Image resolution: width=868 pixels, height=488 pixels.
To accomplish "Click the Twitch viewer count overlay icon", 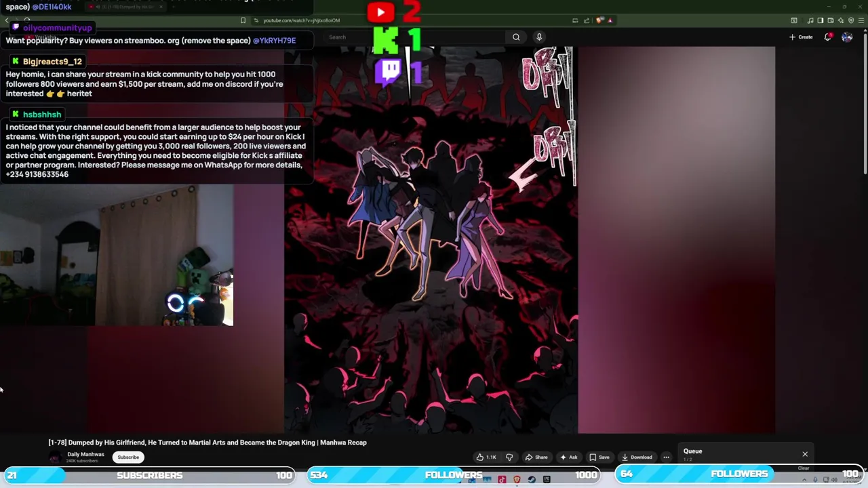I will 389,72.
